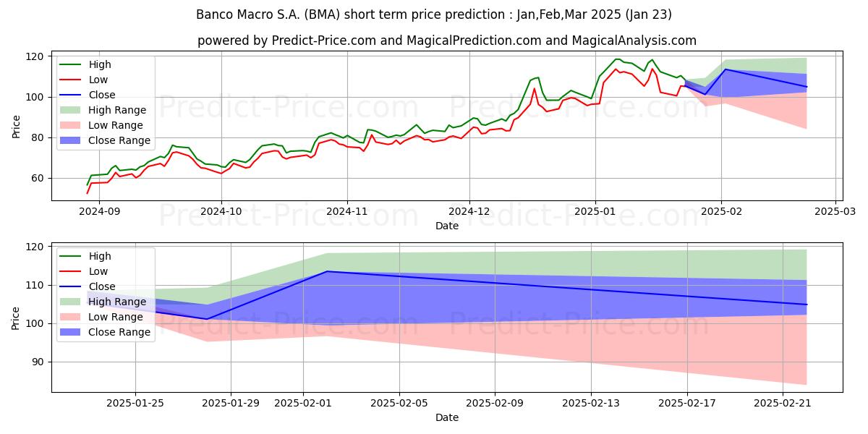The height and width of the screenshot is (434, 868).
Task: Click the Close legend entry in bottom chart
Action: 87,286
